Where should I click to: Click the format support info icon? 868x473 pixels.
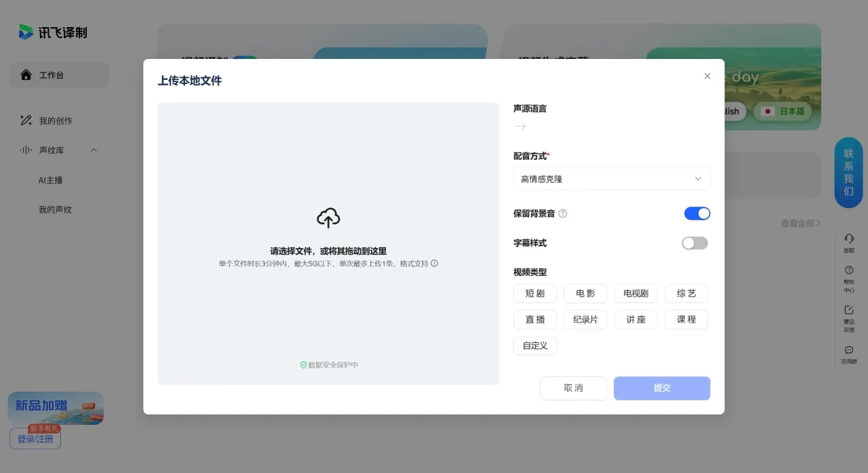coord(435,263)
